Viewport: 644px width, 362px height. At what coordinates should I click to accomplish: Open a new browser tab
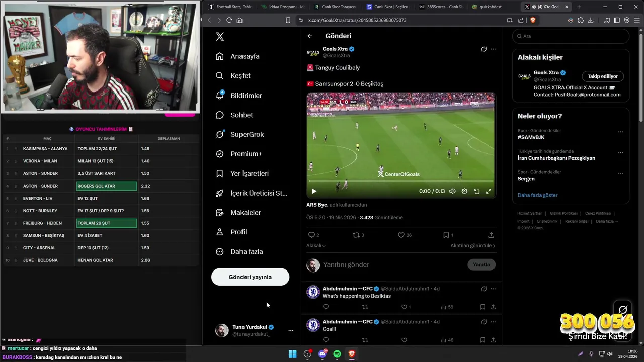click(579, 7)
